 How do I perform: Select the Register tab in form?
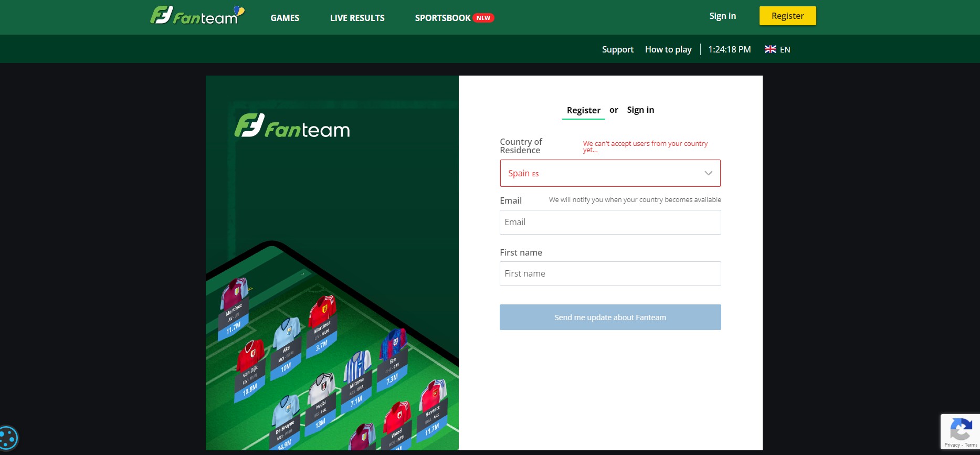(x=584, y=110)
